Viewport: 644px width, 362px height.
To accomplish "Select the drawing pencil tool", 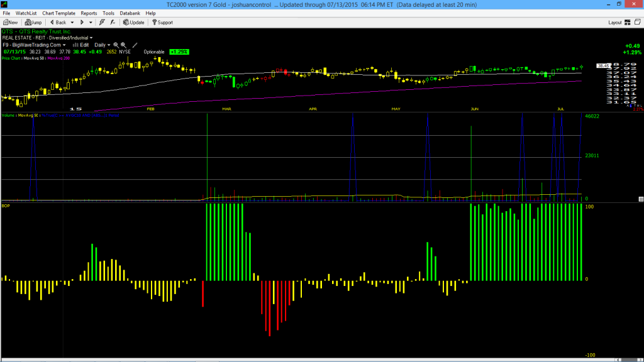I will pyautogui.click(x=135, y=45).
